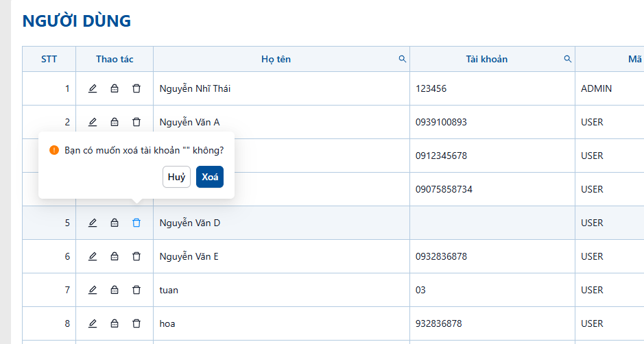
Task: Confirm deletion with Xoá button
Action: coord(210,177)
